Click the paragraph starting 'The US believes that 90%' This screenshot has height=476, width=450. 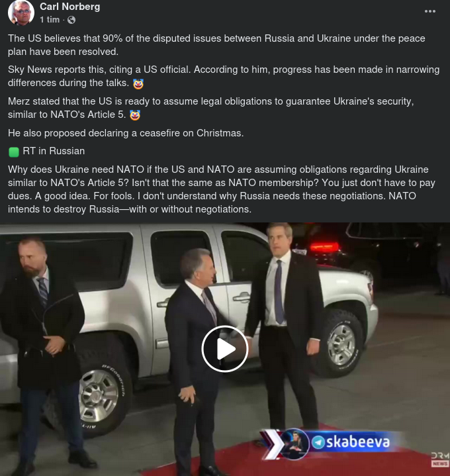pos(216,45)
